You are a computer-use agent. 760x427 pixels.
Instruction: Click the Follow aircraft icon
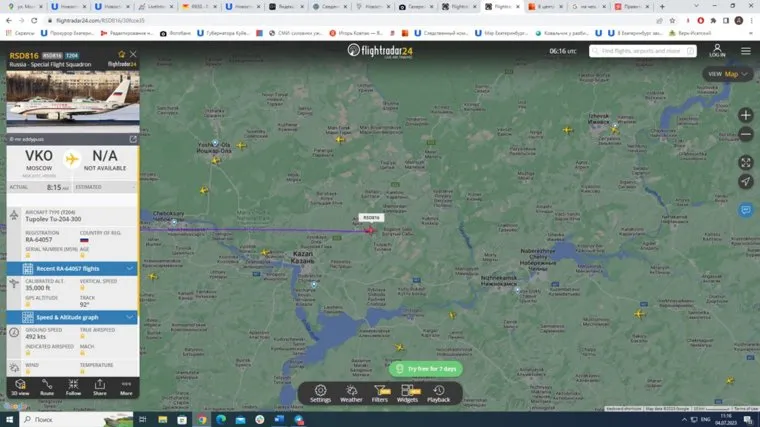[73, 386]
